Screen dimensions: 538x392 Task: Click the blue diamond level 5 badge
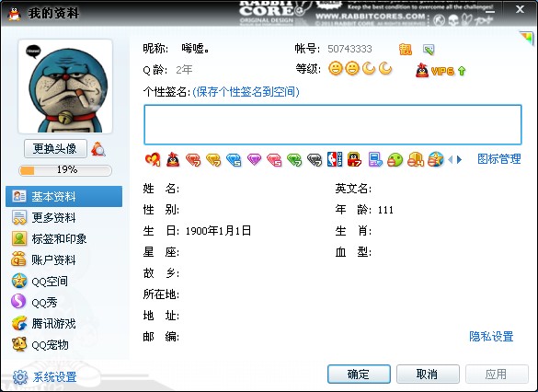234,160
